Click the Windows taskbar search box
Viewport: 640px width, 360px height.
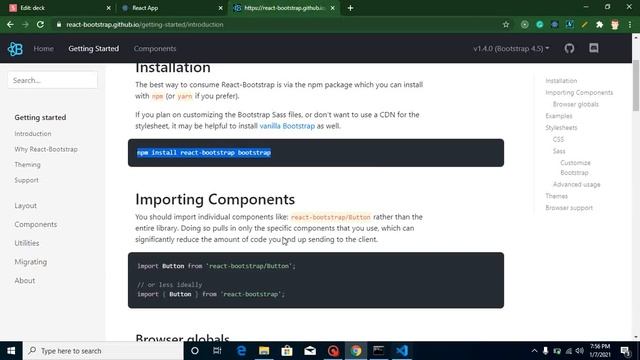coord(103,351)
